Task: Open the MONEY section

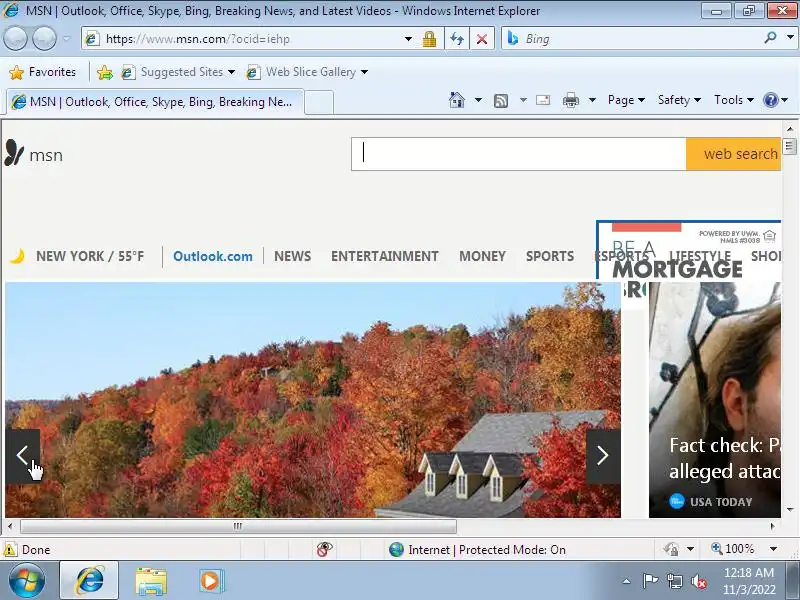Action: [x=482, y=256]
